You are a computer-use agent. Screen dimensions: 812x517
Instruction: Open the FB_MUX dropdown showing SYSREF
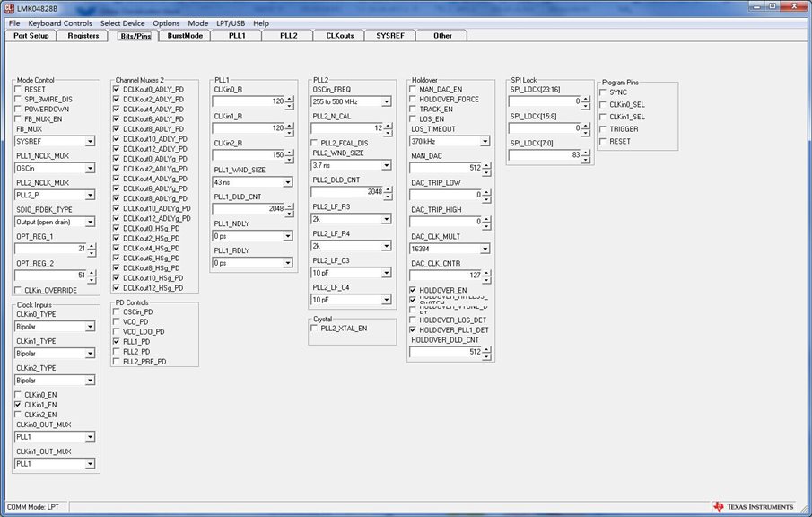point(55,141)
